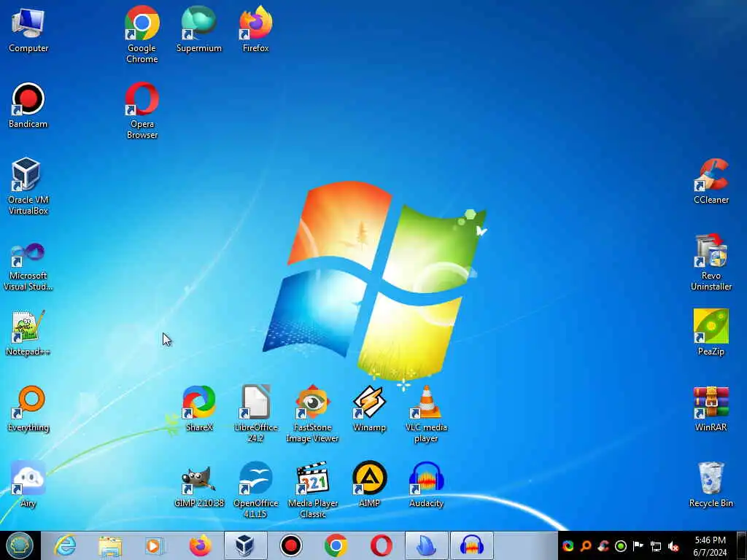Select the WinRAR desktop shortcut

coord(711,409)
